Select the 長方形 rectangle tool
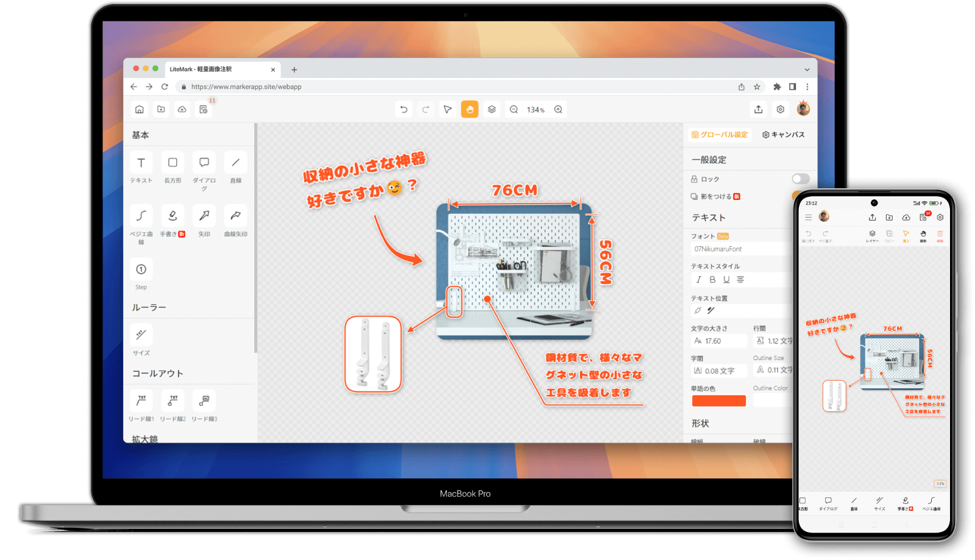 click(x=172, y=163)
